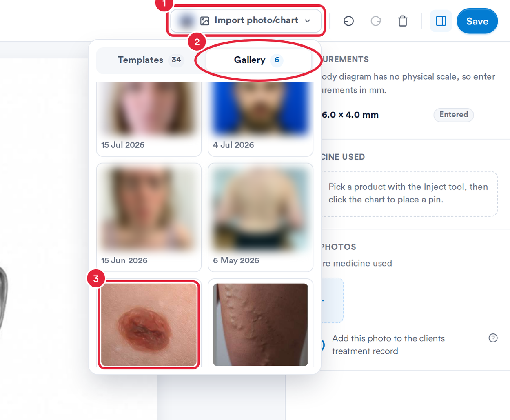Click the Entered status badge

click(x=454, y=115)
